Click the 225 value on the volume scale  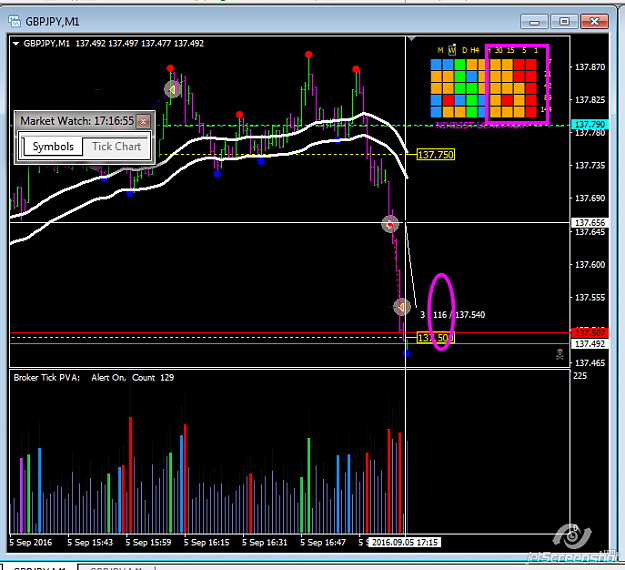(x=580, y=375)
